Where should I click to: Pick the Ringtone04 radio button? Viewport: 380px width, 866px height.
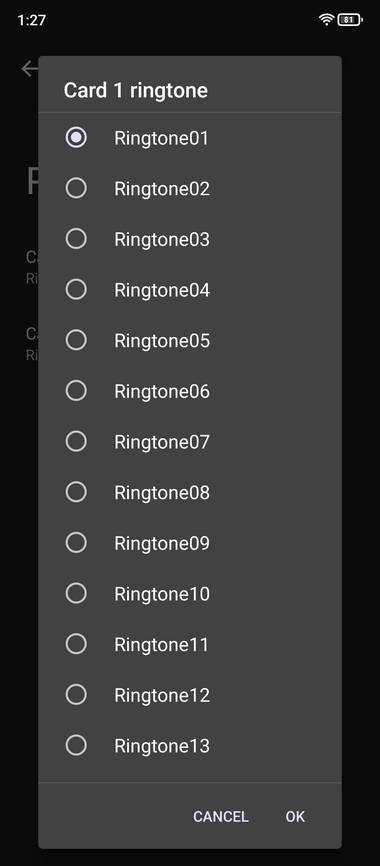(x=76, y=289)
